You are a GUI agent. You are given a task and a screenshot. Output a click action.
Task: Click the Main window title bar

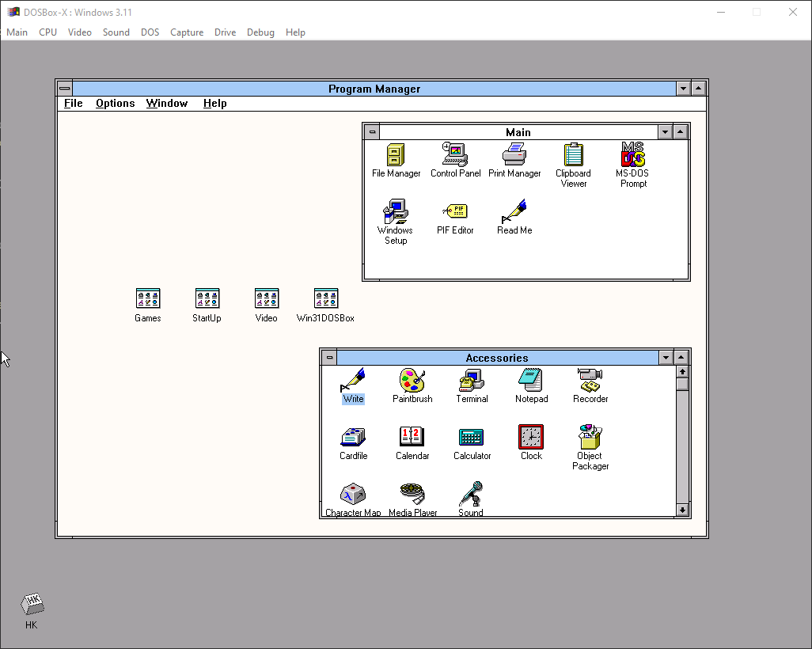518,132
